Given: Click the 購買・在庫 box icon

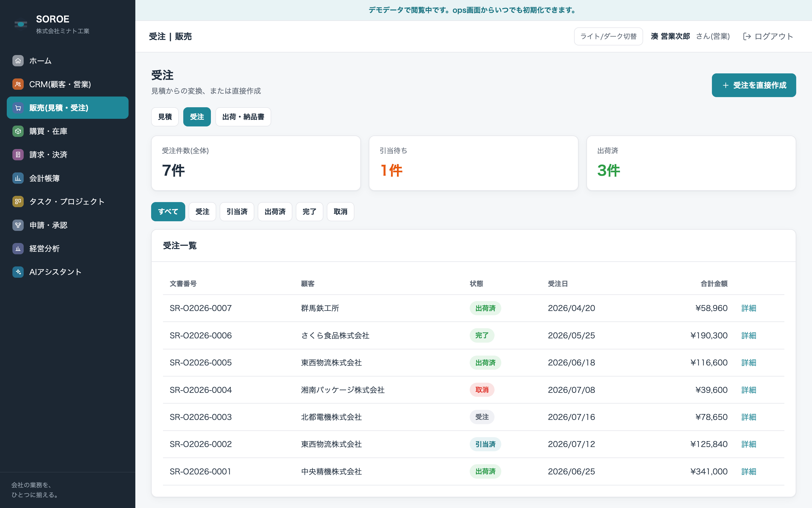Looking at the screenshot, I should tap(18, 131).
